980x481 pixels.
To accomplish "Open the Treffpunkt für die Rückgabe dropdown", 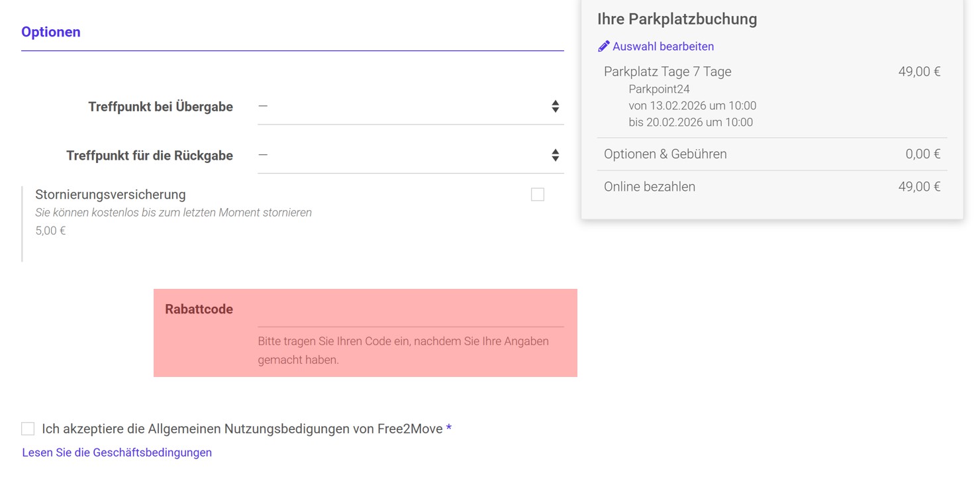I will pyautogui.click(x=411, y=155).
